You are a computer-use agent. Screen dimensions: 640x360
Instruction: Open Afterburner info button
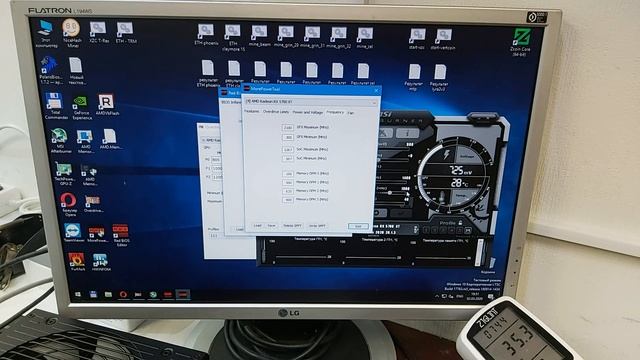[407, 133]
